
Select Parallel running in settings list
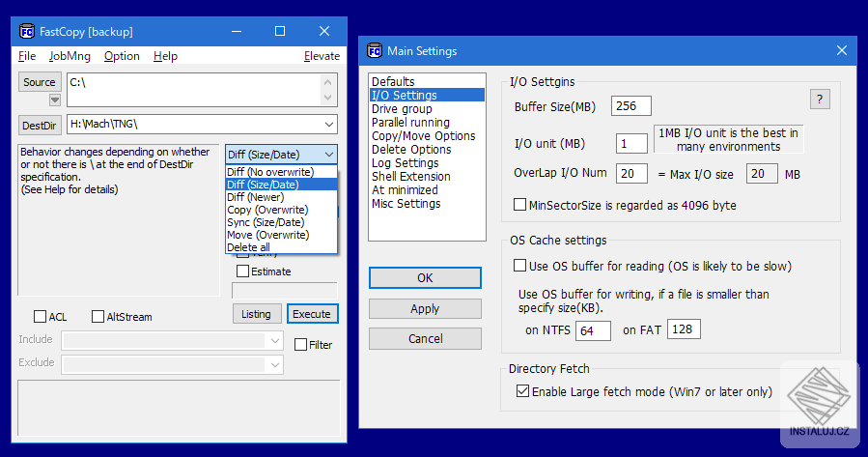[x=427, y=123]
